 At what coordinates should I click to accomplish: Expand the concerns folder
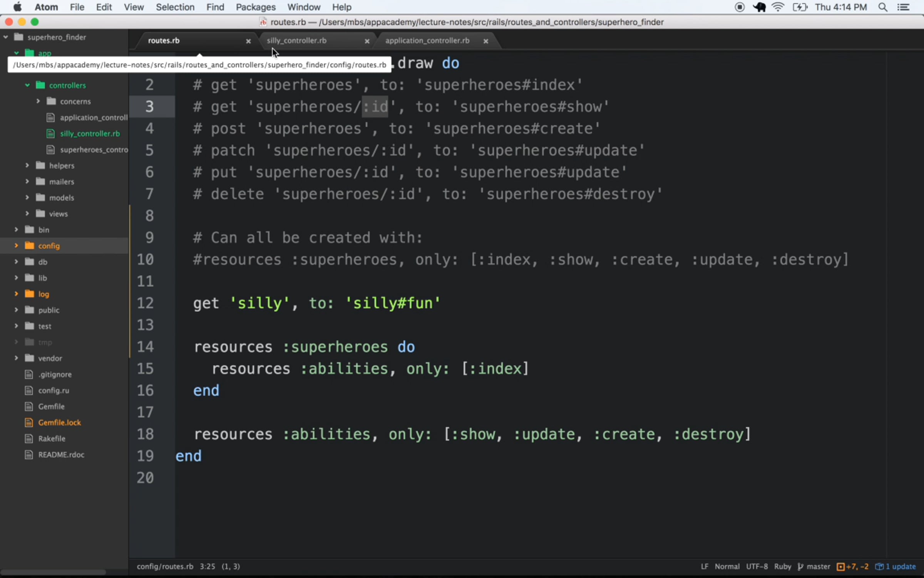(38, 101)
